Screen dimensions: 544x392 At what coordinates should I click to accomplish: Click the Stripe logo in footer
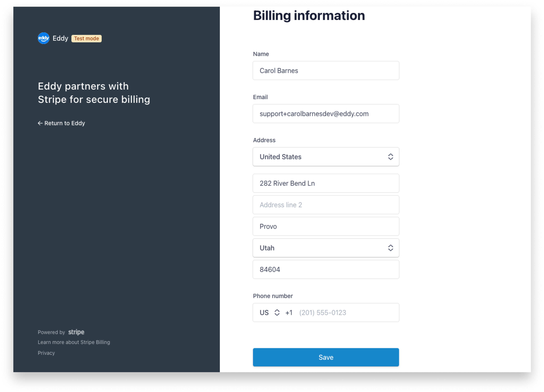[x=76, y=332]
